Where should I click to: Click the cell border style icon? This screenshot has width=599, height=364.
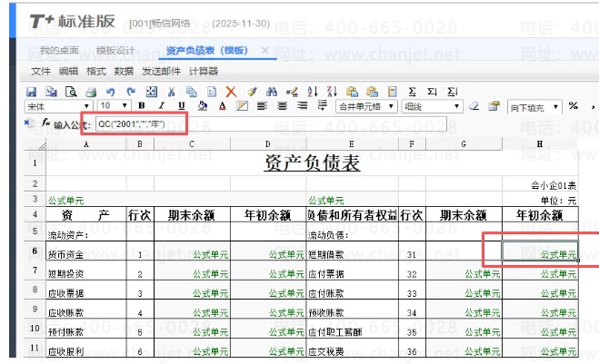pos(242,105)
